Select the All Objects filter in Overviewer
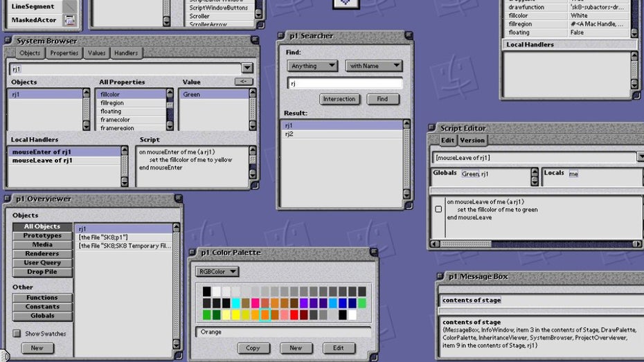Screen dimensions: 644x362 (x=42, y=226)
